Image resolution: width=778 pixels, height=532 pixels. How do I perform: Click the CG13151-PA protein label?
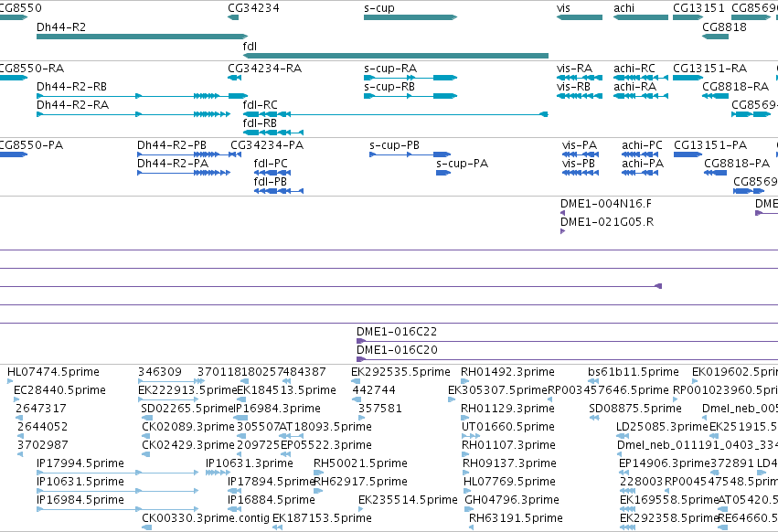click(710, 145)
